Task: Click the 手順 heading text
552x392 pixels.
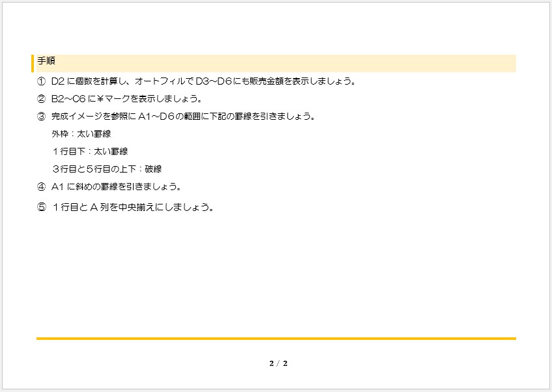Action: point(46,61)
